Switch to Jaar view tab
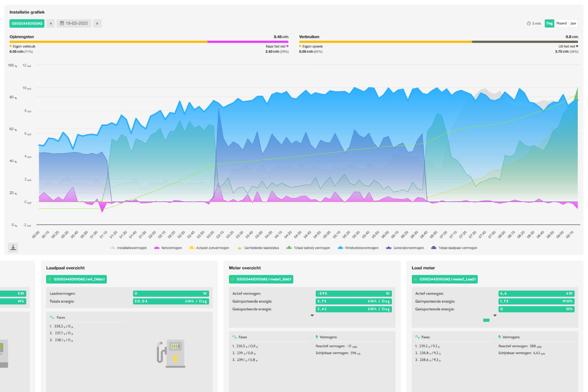The height and width of the screenshot is (392, 588). (x=573, y=24)
